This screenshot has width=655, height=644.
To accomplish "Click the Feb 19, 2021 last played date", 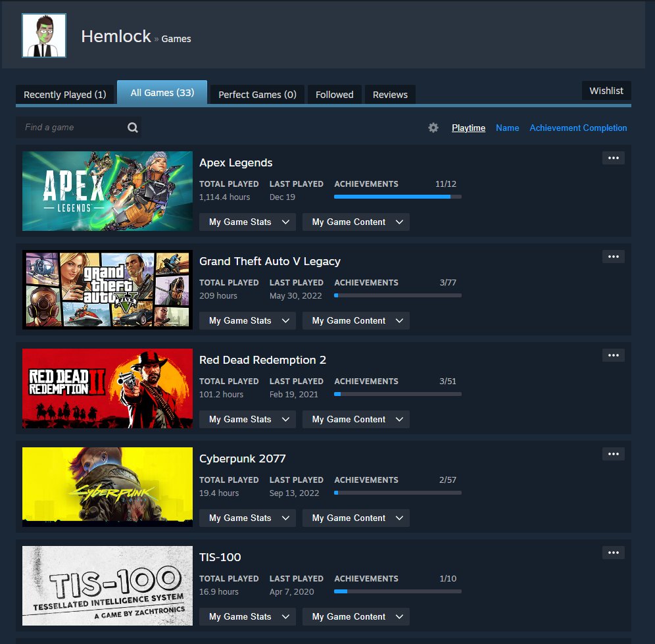I will (x=294, y=394).
